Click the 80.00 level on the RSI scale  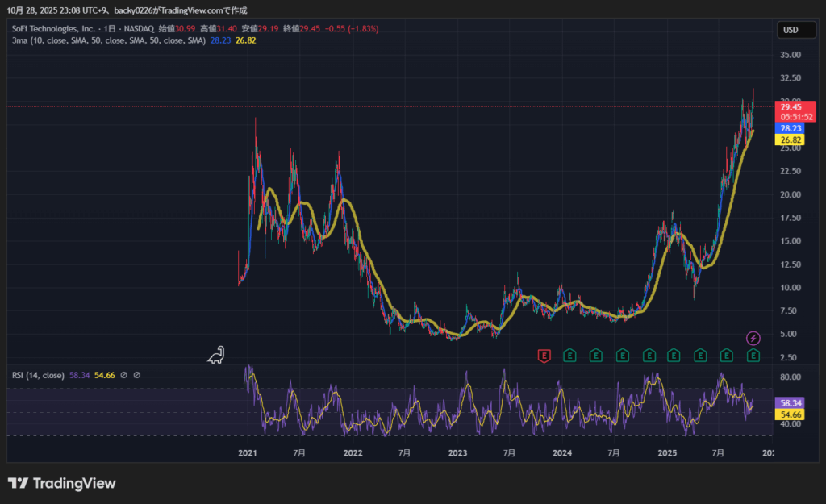pyautogui.click(x=791, y=377)
